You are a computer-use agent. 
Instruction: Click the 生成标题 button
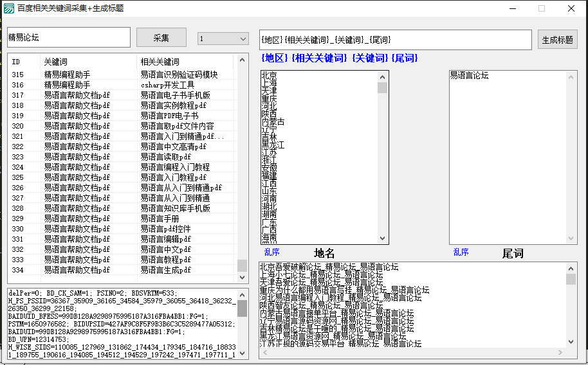557,40
